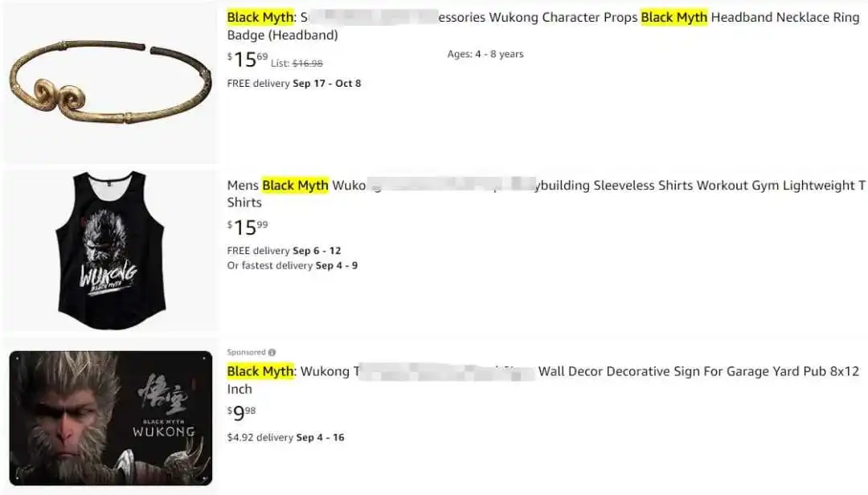Open the headband accessories product title
Viewport: 868px width, 495px height.
pos(543,26)
